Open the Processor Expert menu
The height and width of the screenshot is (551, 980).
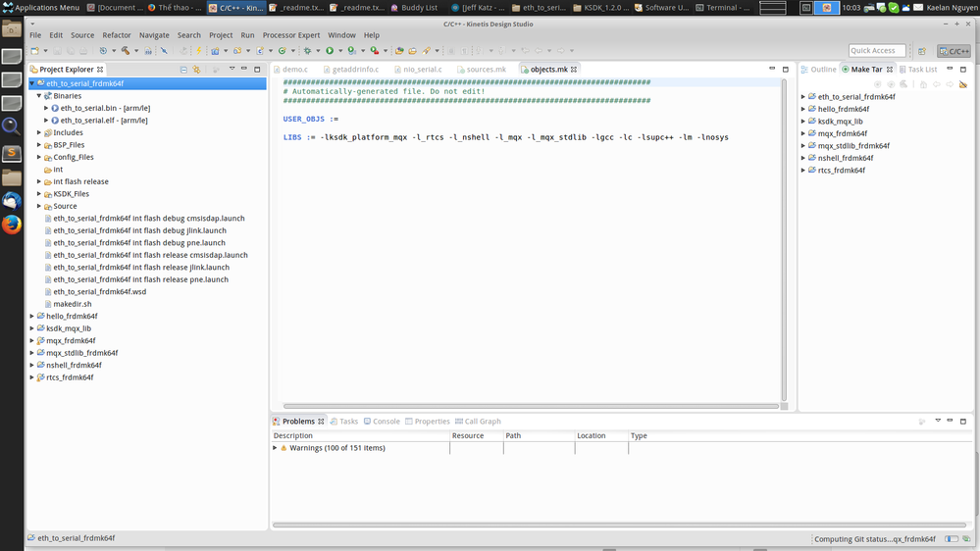[291, 35]
